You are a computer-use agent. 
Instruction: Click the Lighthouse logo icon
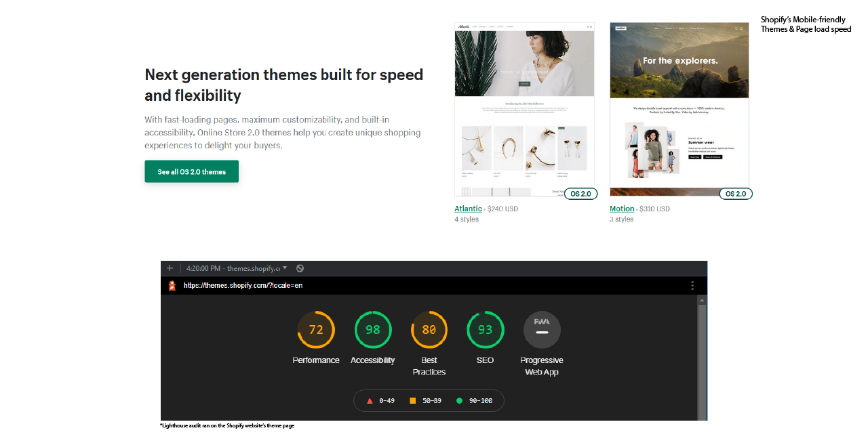pos(172,285)
